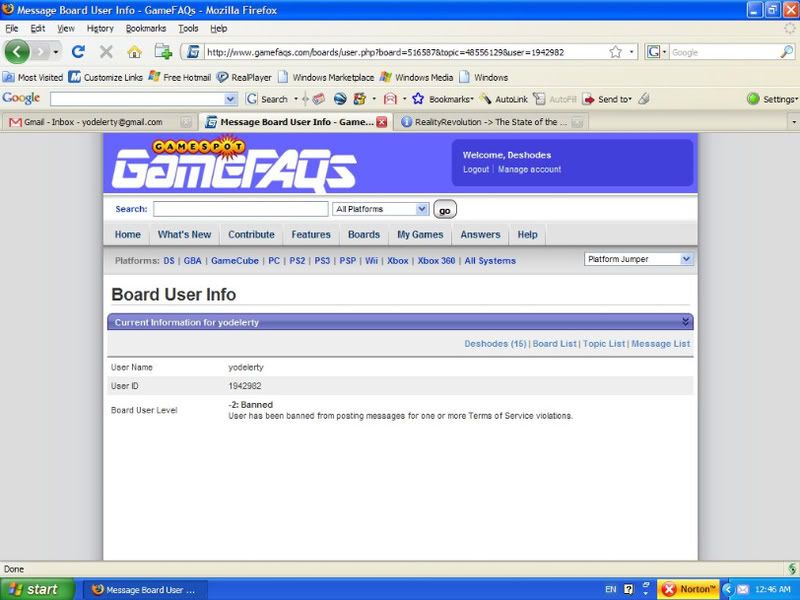This screenshot has width=800, height=600.
Task: Click the go button next to search
Action: [445, 210]
